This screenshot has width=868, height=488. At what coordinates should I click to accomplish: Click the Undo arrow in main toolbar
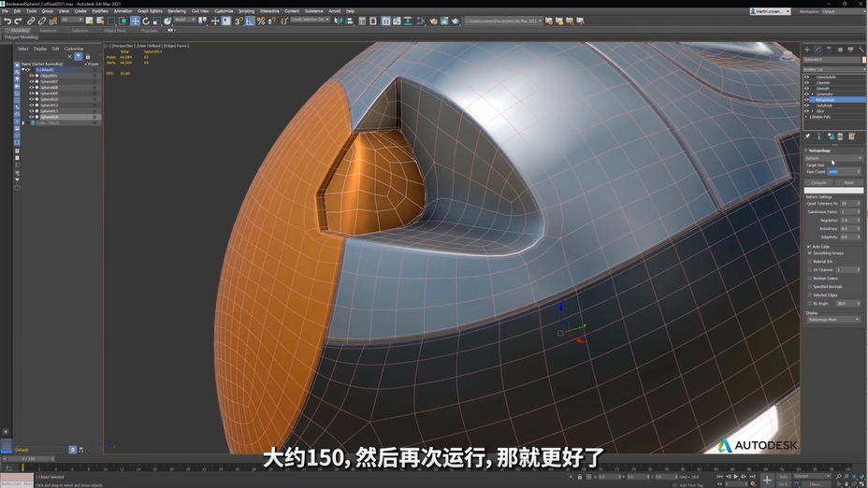point(7,21)
